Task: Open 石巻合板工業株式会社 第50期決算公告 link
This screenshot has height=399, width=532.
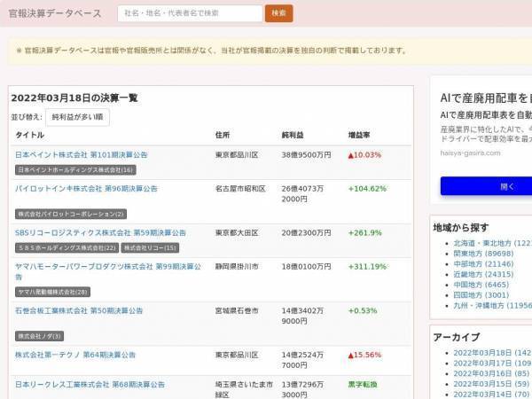Action: 79,311
